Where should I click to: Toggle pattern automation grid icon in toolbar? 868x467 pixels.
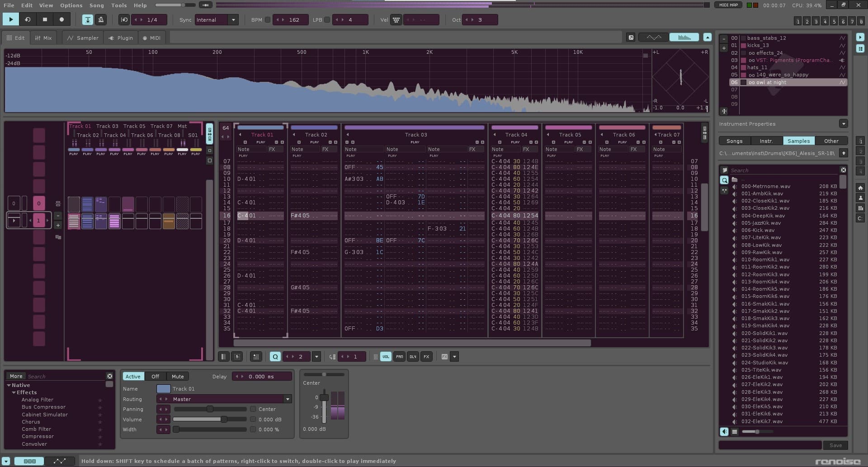(x=256, y=357)
